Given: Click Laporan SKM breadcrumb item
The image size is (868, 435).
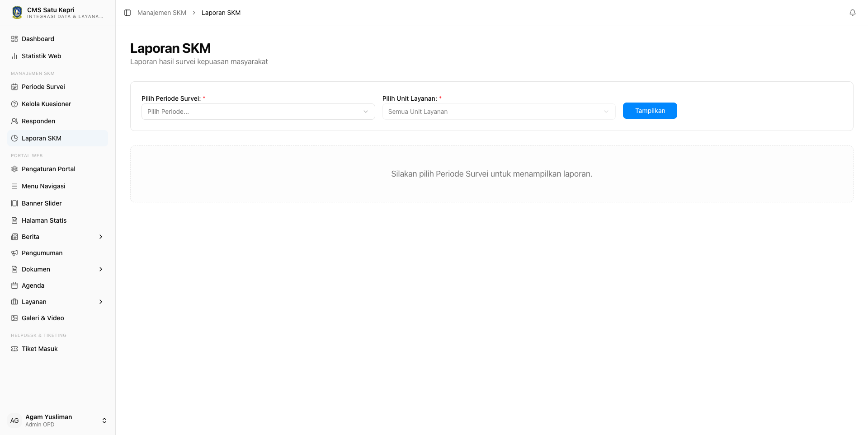Looking at the screenshot, I should click(x=221, y=13).
